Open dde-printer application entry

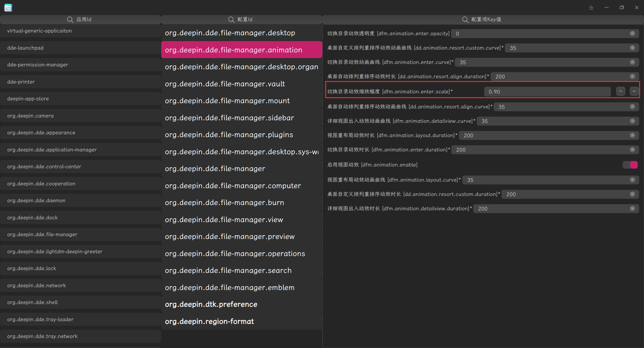click(80, 82)
